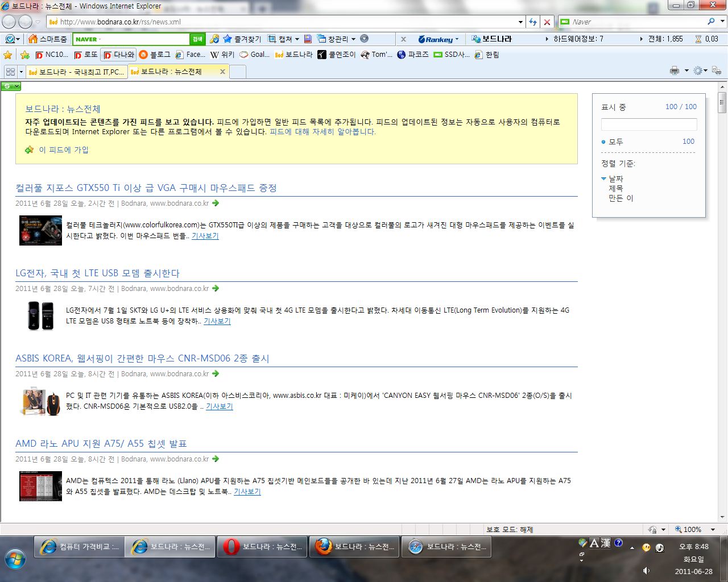Screen dimensions: 728x582
Task: Open the Quick Tabs list dropdown arrow
Action: tap(21, 72)
